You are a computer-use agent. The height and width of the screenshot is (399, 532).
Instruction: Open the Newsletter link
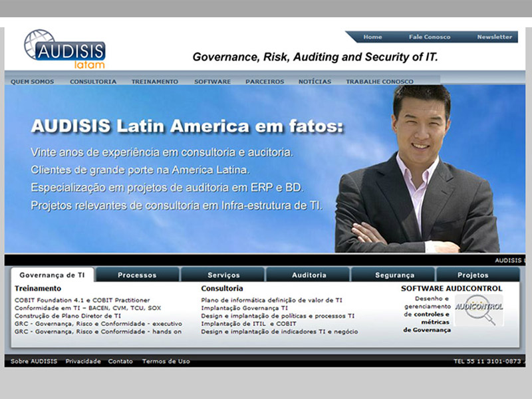(x=494, y=37)
